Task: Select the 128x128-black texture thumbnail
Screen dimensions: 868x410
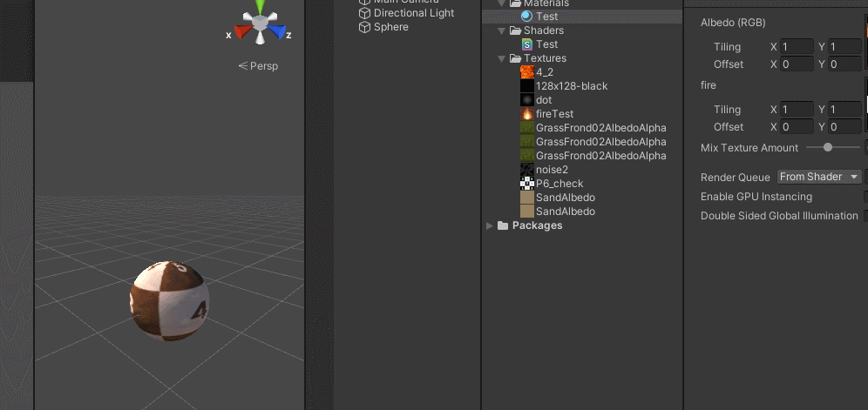Action: (x=527, y=86)
